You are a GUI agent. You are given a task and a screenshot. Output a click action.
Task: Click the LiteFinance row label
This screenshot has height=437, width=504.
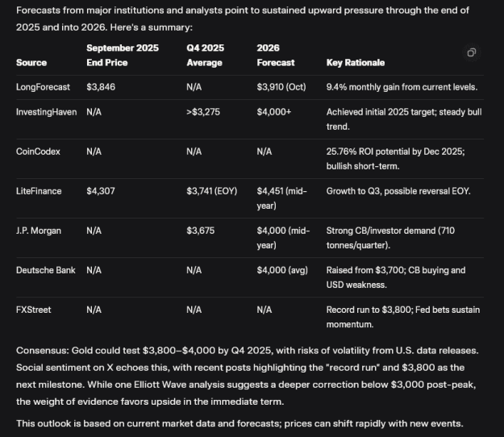39,191
